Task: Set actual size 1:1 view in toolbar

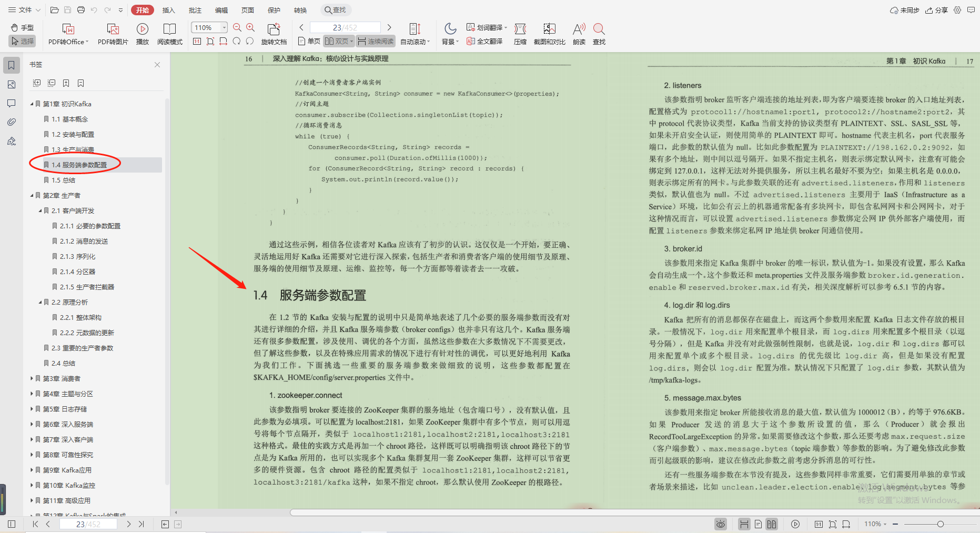Action: pyautogui.click(x=197, y=41)
